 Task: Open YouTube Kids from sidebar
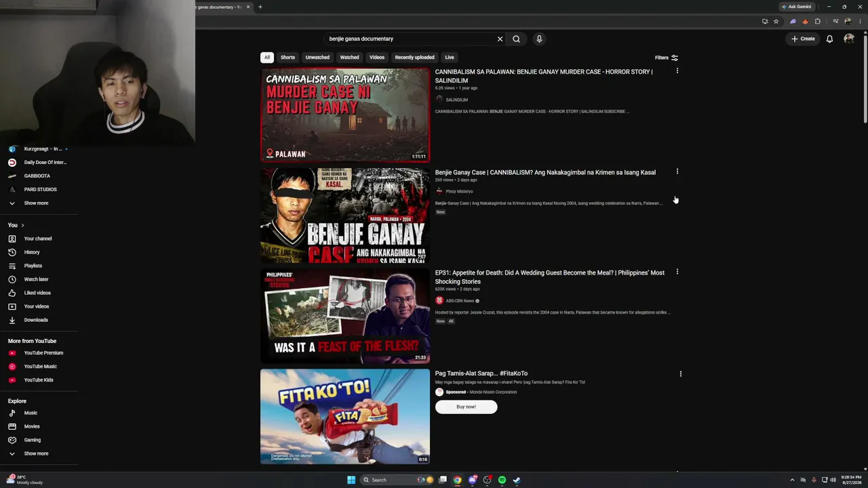tap(38, 380)
